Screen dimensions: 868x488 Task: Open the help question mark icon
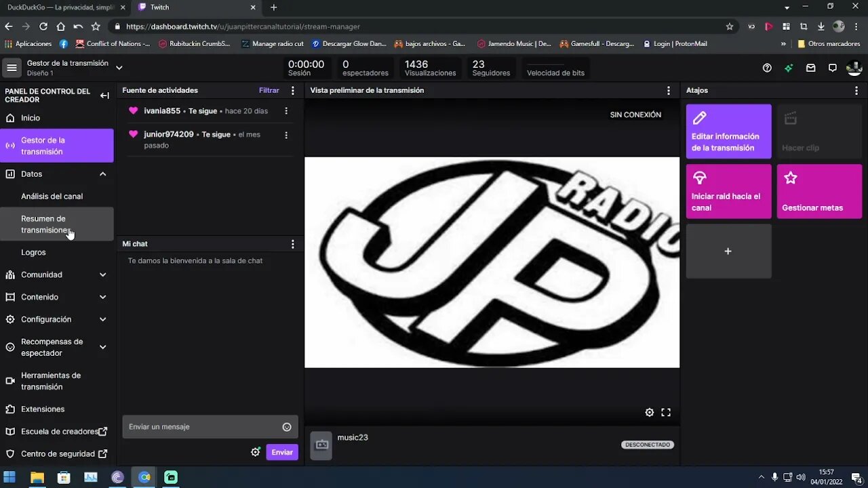click(767, 68)
